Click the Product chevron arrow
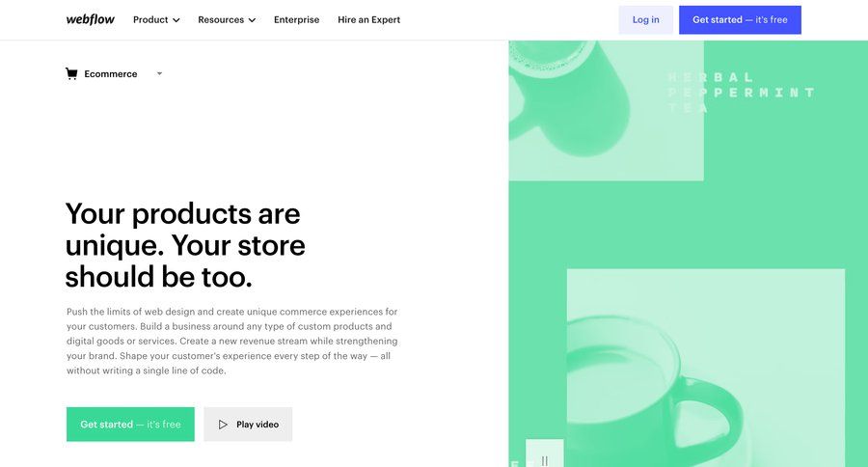868x467 pixels. (176, 20)
